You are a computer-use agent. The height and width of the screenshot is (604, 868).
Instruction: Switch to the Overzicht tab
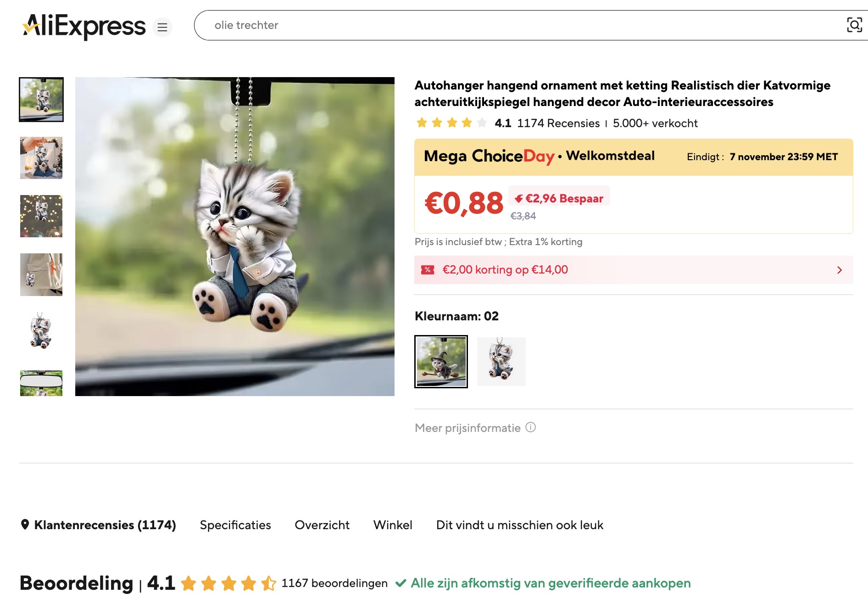point(322,525)
